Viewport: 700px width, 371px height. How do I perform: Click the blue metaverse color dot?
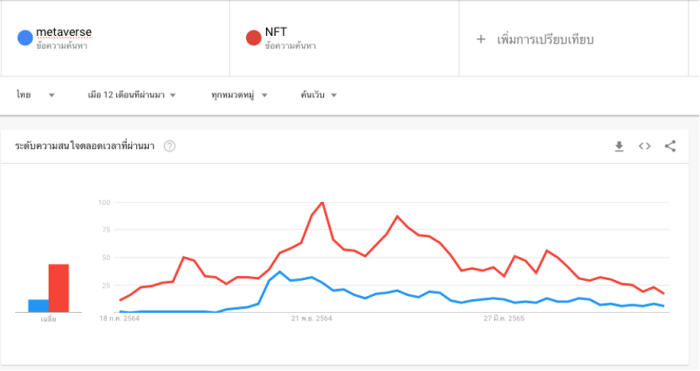[x=25, y=38]
